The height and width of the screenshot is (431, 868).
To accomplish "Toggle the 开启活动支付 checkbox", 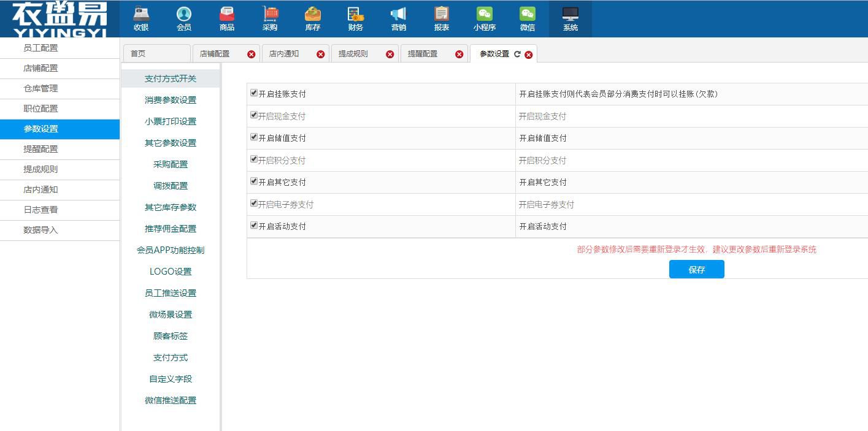I will [253, 226].
